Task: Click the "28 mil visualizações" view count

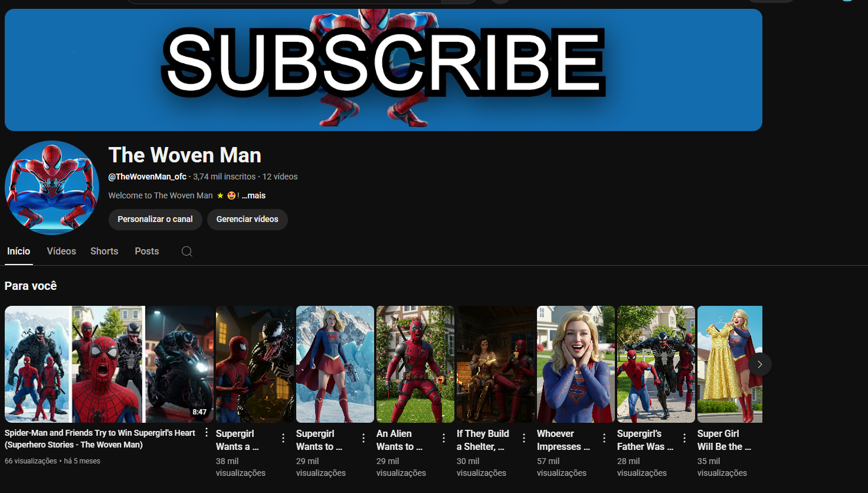Action: [642, 467]
